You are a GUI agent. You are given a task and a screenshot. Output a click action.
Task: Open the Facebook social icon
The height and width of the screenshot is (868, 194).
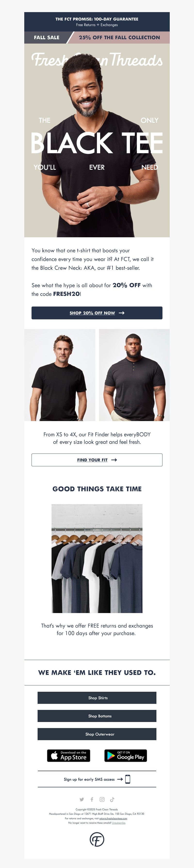92,799
